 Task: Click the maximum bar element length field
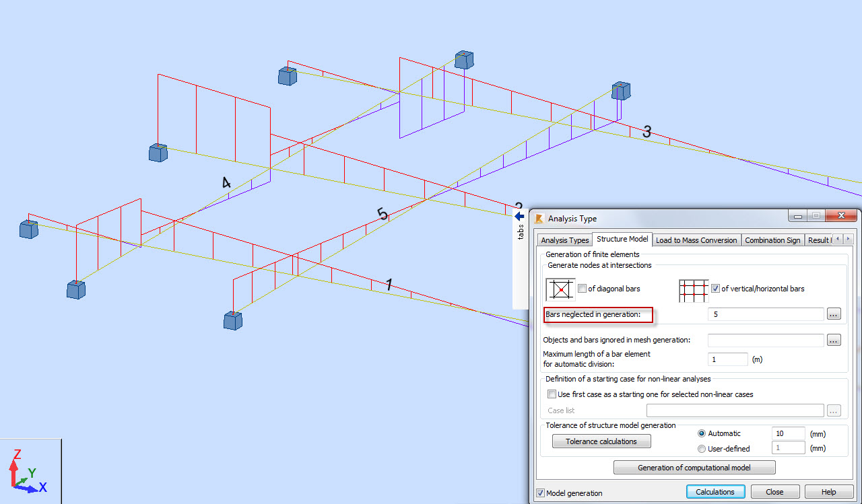(727, 359)
